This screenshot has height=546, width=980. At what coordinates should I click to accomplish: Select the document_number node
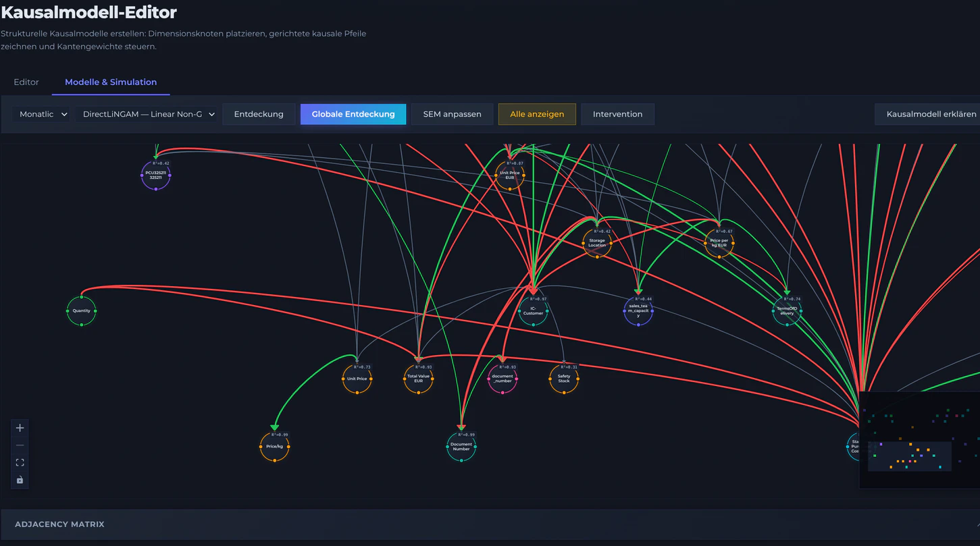[502, 379]
